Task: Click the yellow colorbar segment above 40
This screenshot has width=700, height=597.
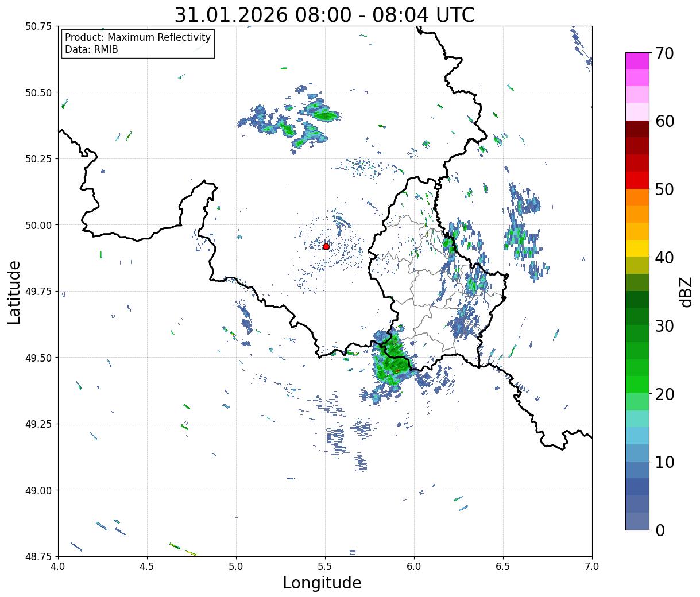Action: pos(637,248)
